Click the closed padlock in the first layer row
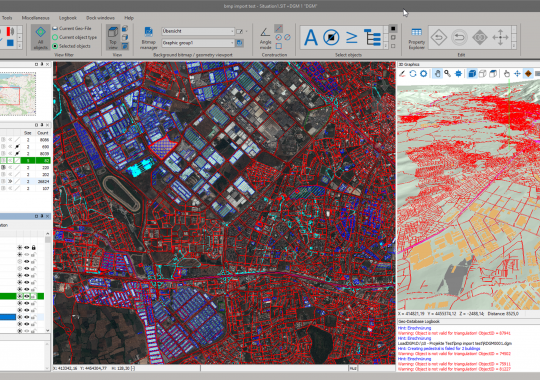The height and width of the screenshot is (380, 540). (33, 247)
